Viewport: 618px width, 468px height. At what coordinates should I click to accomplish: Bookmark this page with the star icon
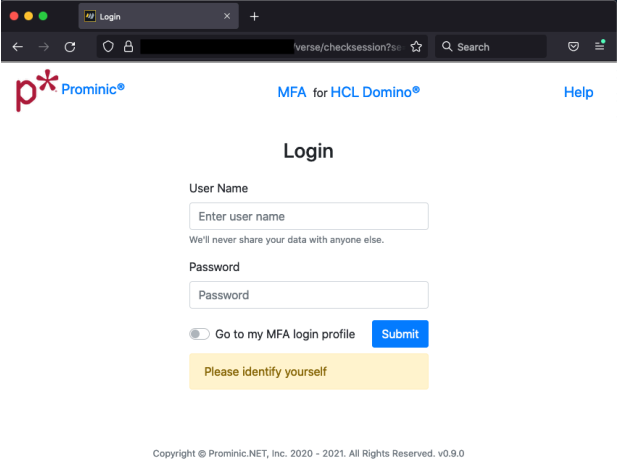pos(416,47)
